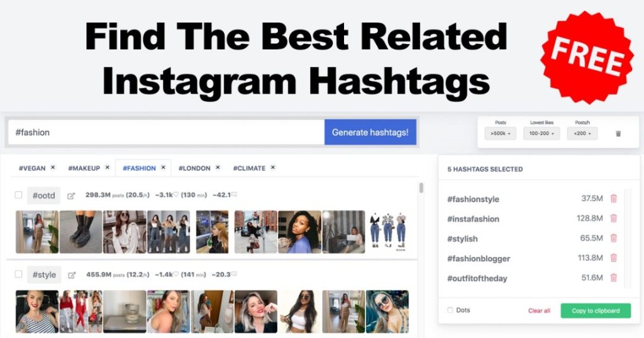Click the filter reset trash icon
The image size is (644, 338).
click(618, 134)
